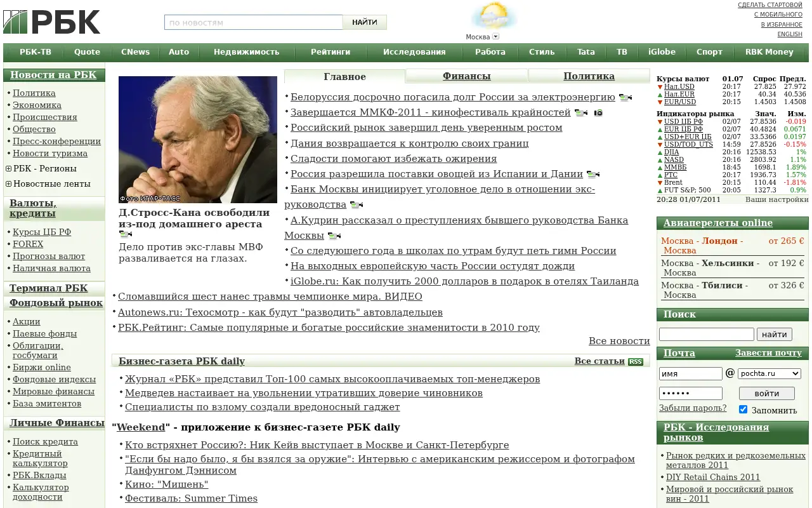812x508 pixels.
Task: Open РБК-ТВ in the navigation bar
Action: 36,52
